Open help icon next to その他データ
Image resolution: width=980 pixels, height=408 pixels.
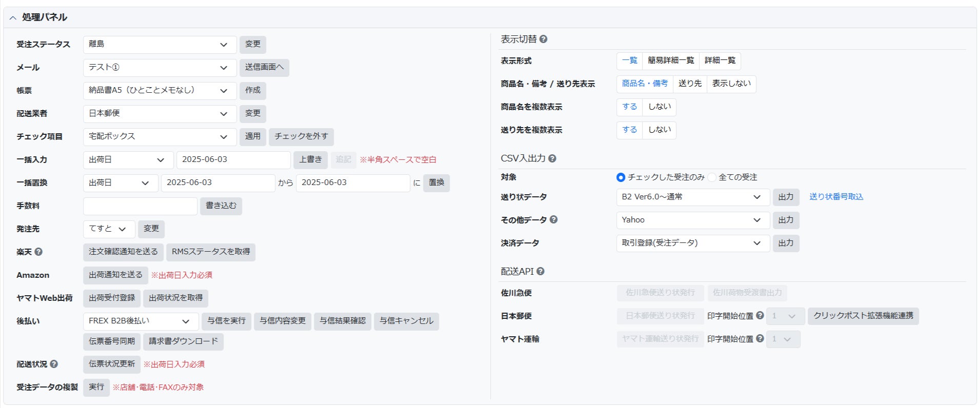(x=553, y=219)
